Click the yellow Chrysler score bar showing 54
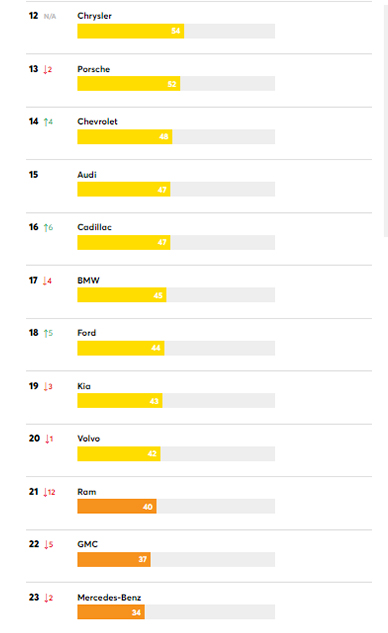Image resolution: width=388 pixels, height=633 pixels. click(131, 31)
